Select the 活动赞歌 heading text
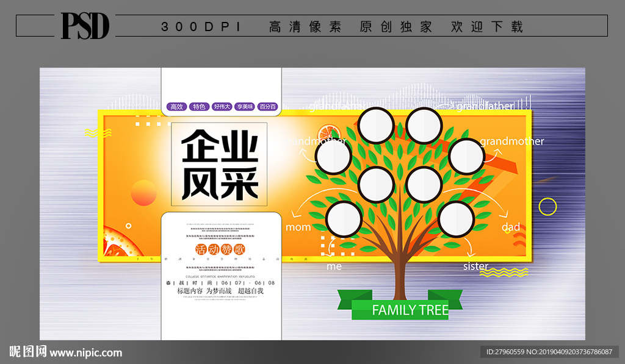The width and height of the screenshot is (625, 364). 220,247
